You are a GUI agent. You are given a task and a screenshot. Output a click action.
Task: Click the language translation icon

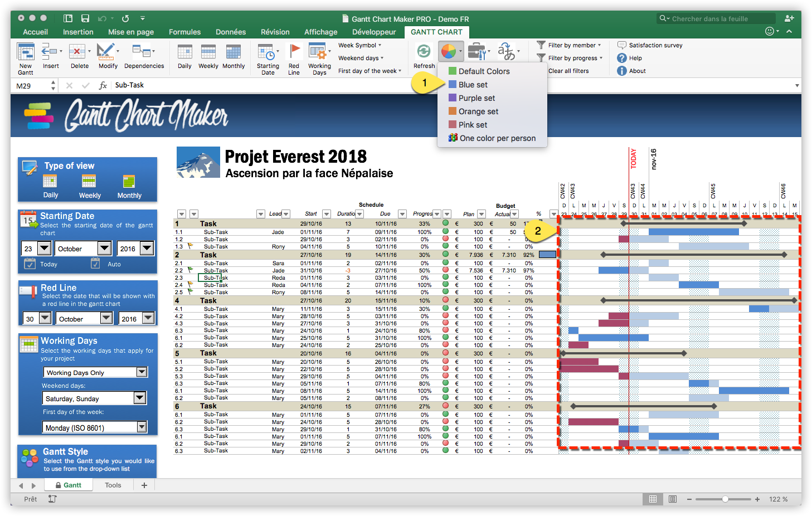tap(506, 52)
